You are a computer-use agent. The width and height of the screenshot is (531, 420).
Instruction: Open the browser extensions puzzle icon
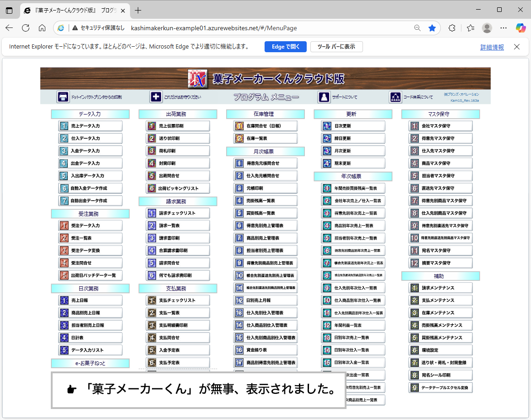click(452, 28)
